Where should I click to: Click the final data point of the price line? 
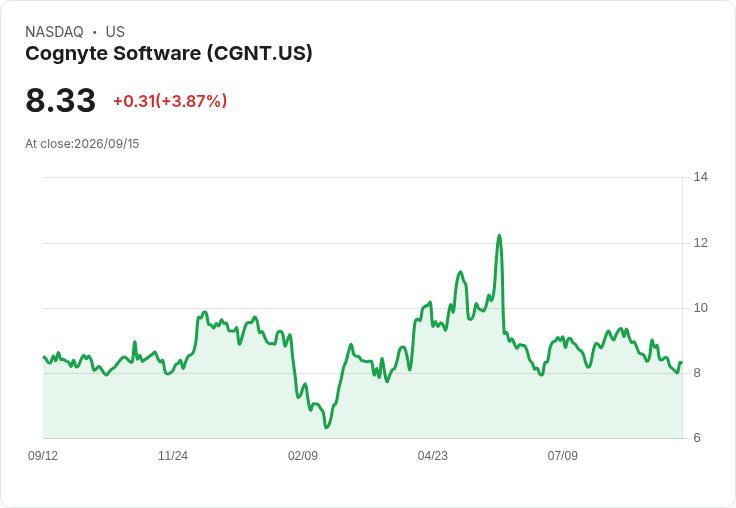click(x=682, y=362)
